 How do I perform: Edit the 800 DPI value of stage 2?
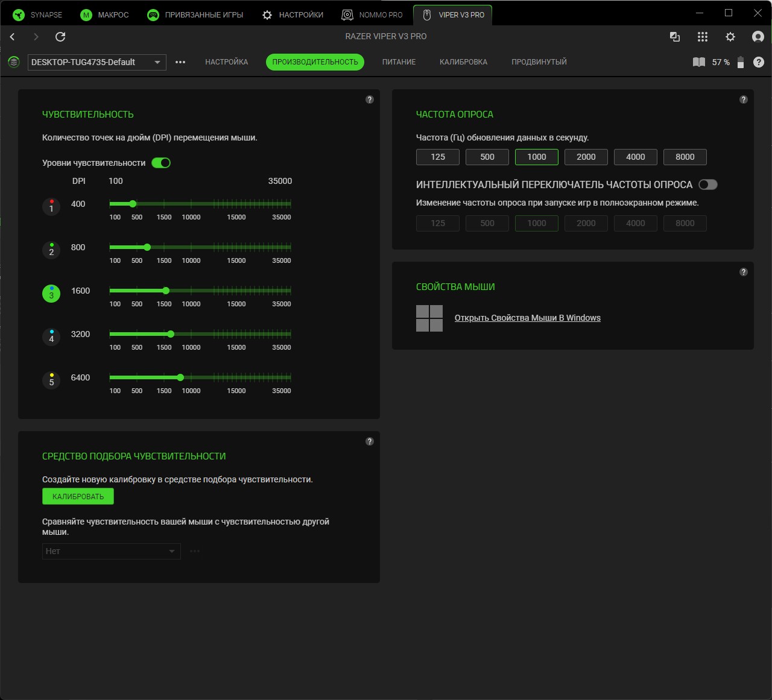(x=78, y=247)
